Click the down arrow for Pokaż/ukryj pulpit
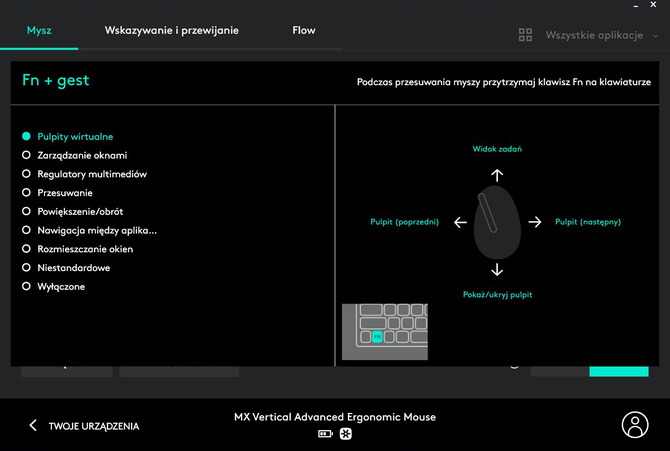The height and width of the screenshot is (451, 670). coord(497,270)
